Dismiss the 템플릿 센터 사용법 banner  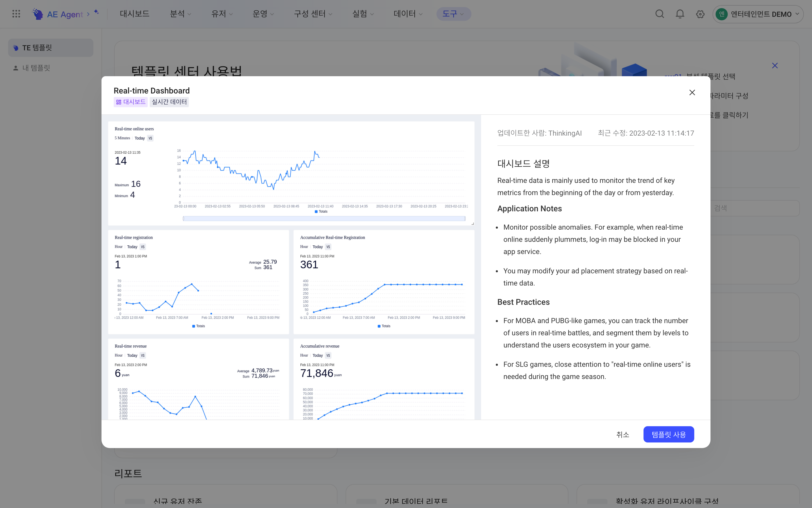point(775,66)
